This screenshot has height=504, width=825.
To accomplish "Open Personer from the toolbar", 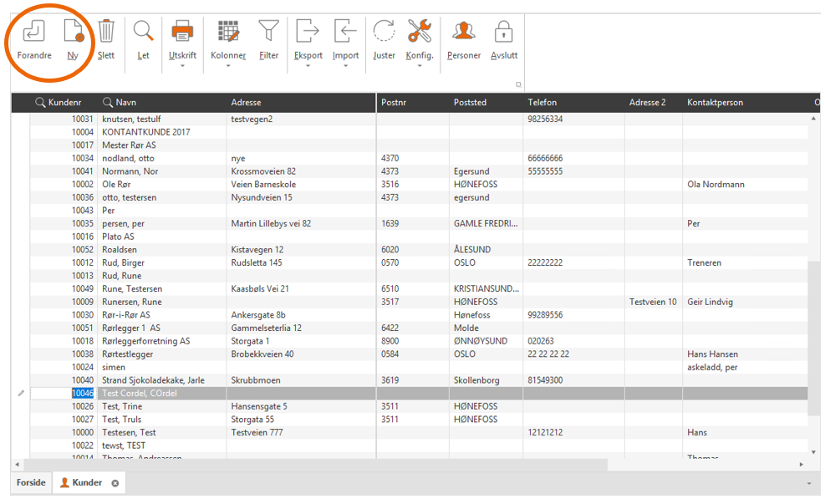I will click(x=463, y=33).
